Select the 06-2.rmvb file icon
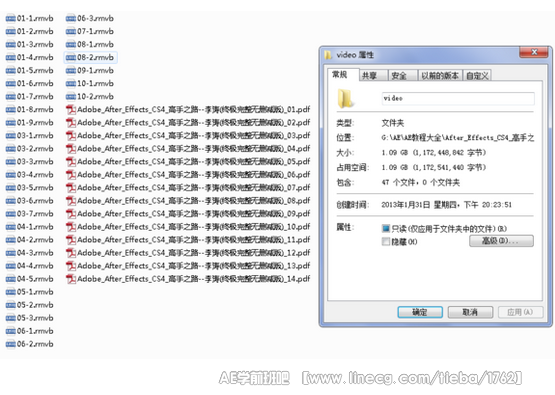The width and height of the screenshot is (555, 395). 11,344
